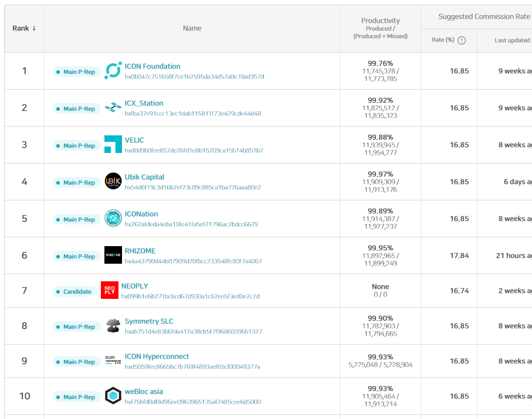
Task: Click rank number 7 cell
Action: (x=25, y=291)
